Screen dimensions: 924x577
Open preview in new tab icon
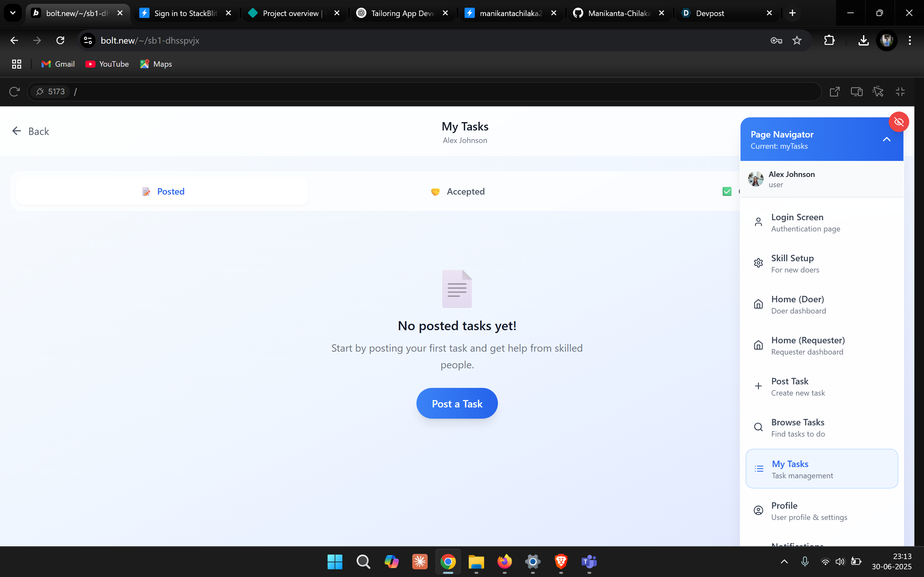coord(834,92)
